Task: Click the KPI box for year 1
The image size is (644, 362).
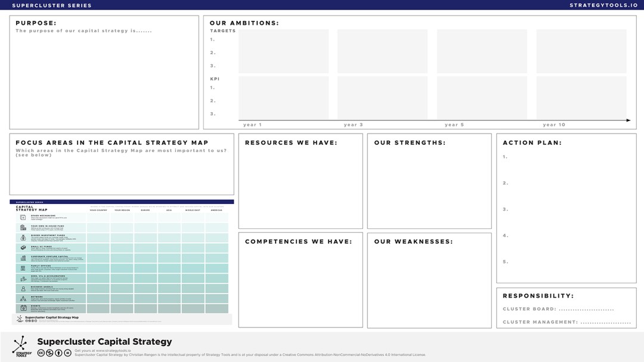Action: point(283,97)
